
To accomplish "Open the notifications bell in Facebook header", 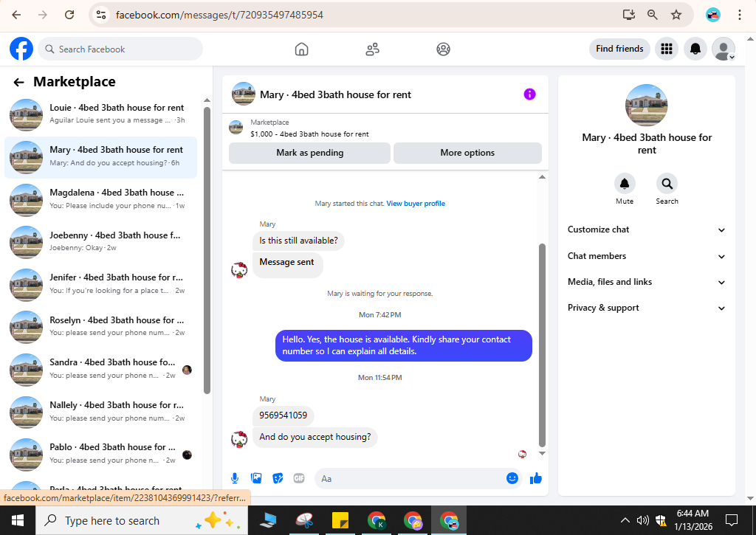I will click(695, 49).
